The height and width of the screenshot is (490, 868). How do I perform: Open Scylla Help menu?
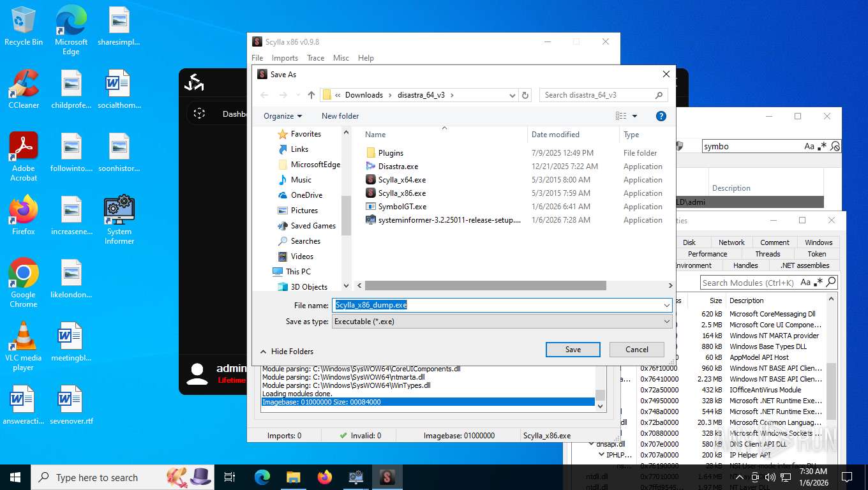366,58
